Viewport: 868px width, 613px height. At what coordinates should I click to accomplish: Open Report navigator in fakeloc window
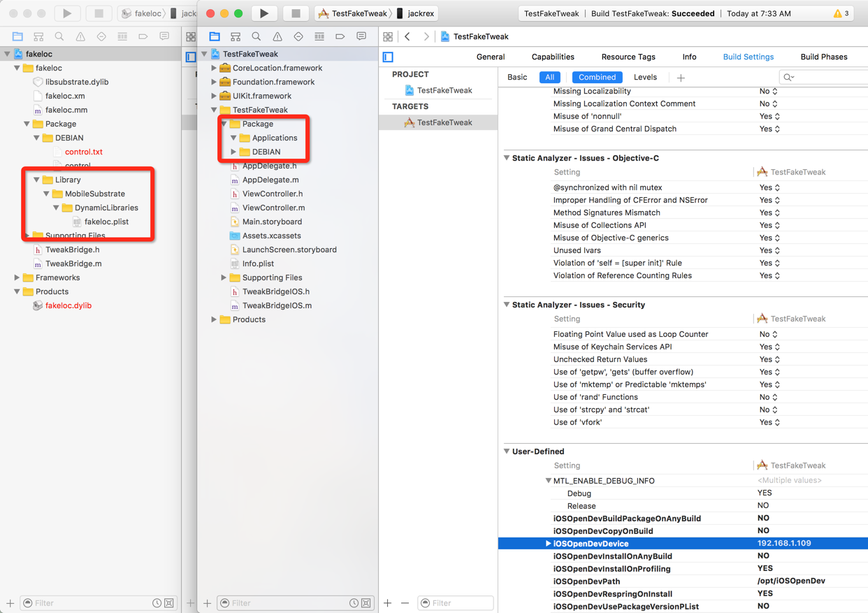[x=164, y=36]
